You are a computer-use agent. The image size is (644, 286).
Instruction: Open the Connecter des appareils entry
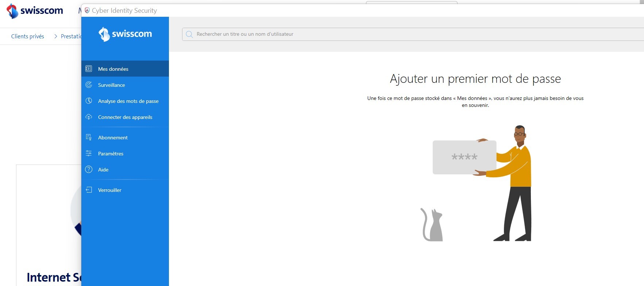(125, 117)
